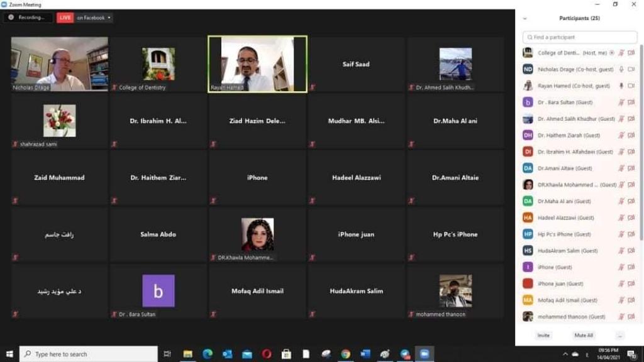Screen dimensions: 644x362
Task: Click muted mic icon for Dr. Bara Sultan
Action: (x=621, y=102)
